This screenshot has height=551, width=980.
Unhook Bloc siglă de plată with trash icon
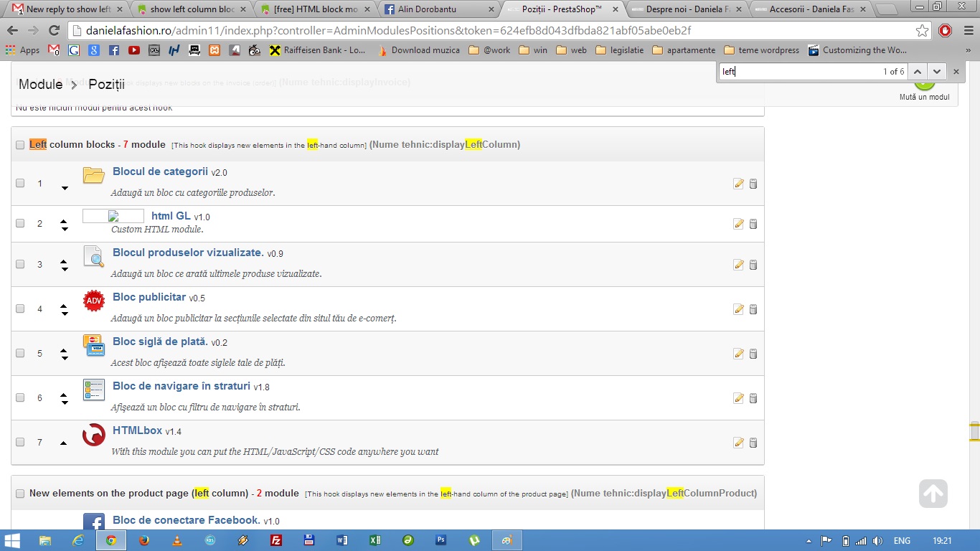(x=753, y=354)
